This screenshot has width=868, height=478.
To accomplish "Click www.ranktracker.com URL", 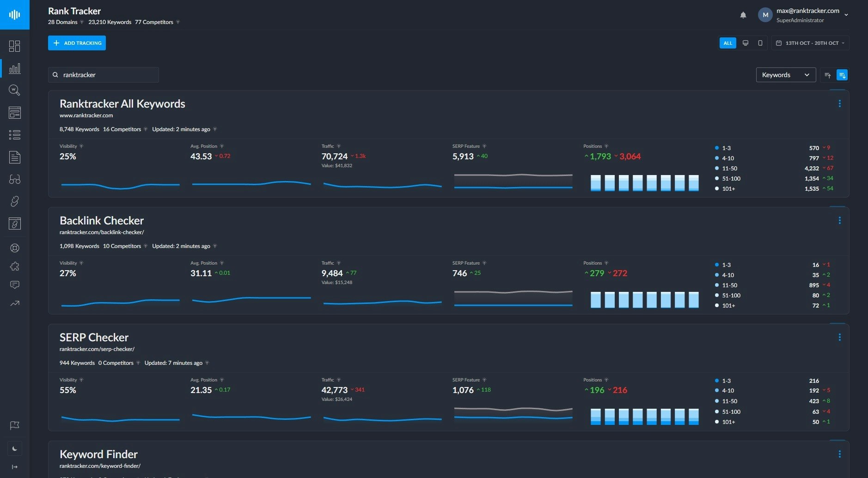I will pyautogui.click(x=86, y=115).
